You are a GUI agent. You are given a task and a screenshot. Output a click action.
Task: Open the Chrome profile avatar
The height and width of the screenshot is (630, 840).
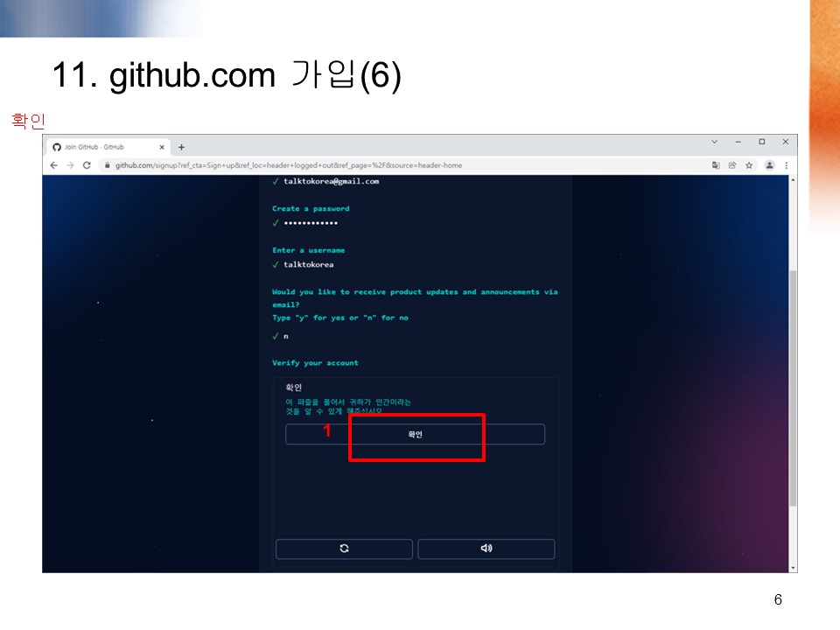point(769,165)
